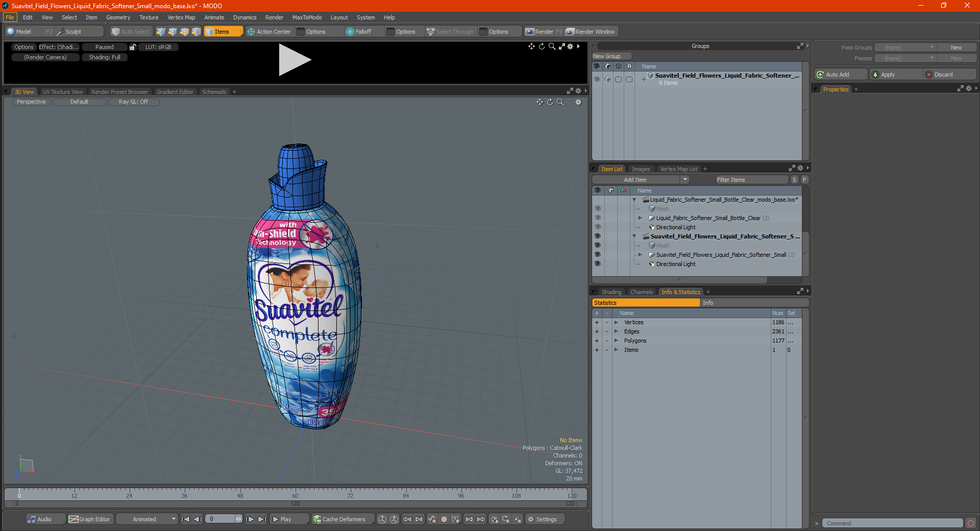This screenshot has width=980, height=531.
Task: Toggle the preview lock icon
Action: 133,47
